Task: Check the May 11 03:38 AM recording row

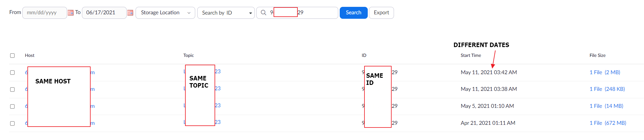Action: coord(12,89)
